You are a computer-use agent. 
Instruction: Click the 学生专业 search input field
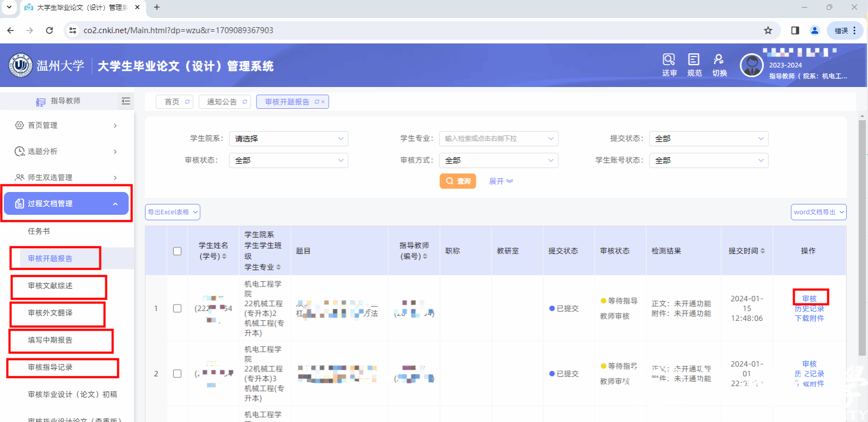click(494, 139)
